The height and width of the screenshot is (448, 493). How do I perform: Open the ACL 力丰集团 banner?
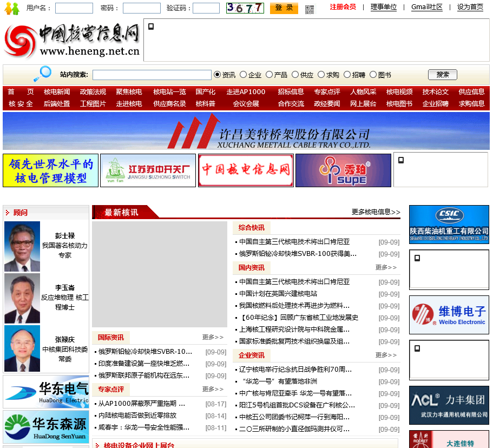point(449,405)
